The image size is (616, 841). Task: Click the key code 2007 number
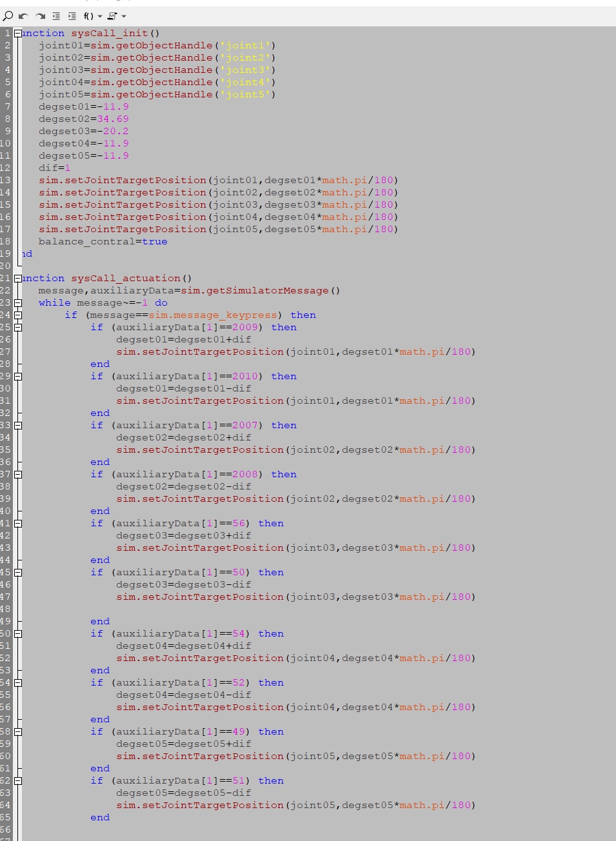(x=245, y=426)
